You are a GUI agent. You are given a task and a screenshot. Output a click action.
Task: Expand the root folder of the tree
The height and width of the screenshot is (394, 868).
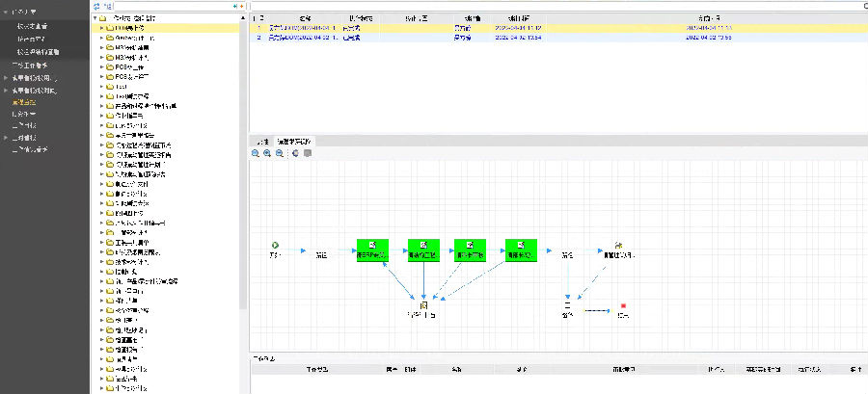click(95, 18)
